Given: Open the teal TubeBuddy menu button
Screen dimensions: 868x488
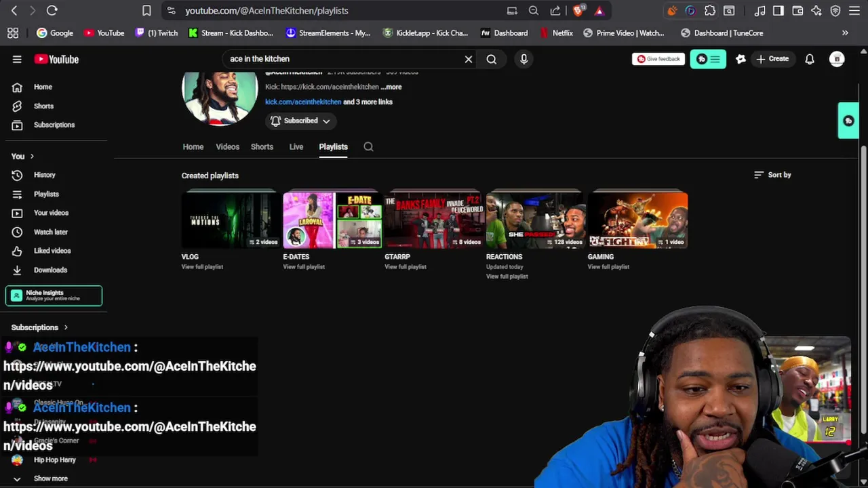Looking at the screenshot, I should point(708,59).
